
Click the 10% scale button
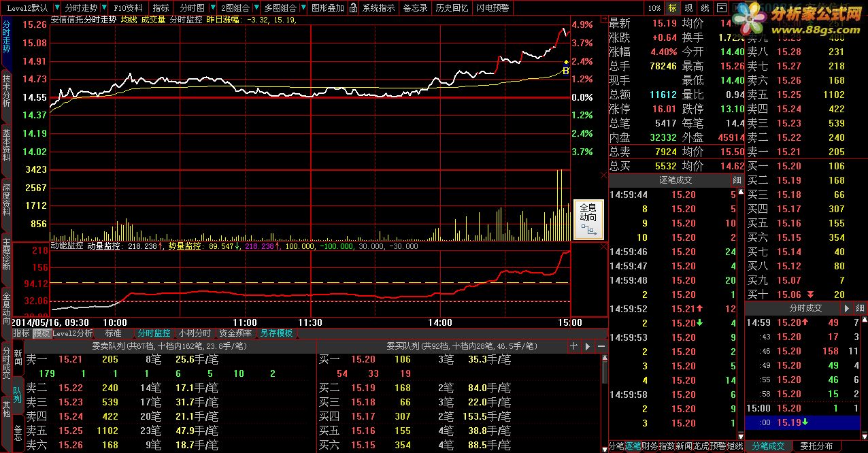click(654, 8)
